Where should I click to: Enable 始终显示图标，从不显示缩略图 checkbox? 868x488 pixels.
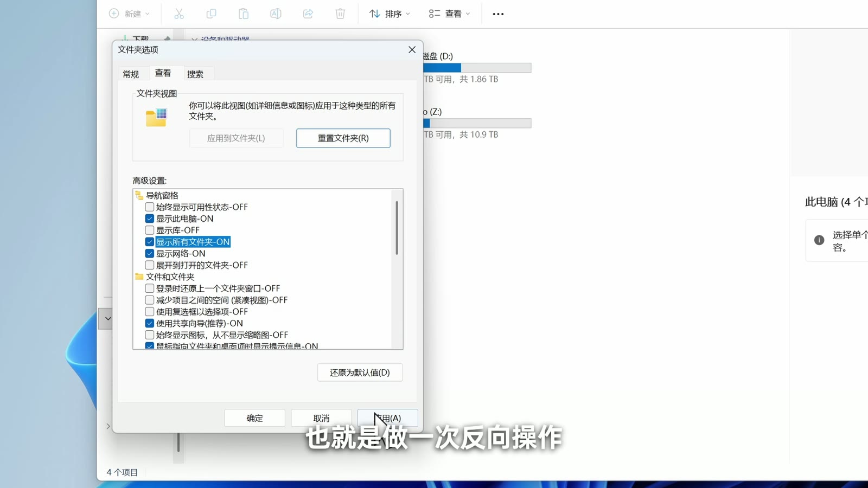tap(150, 335)
